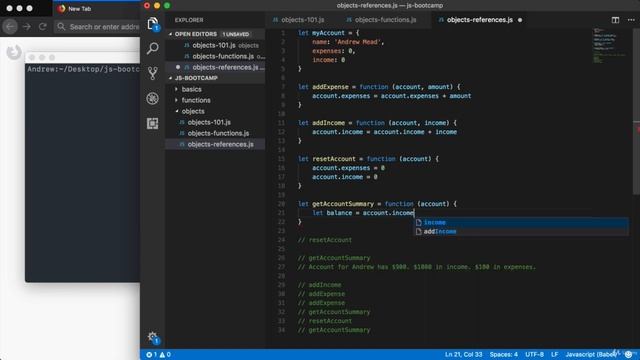Click the Firefox forward arrow button
Screen dimensions: 640x360
pyautogui.click(x=27, y=27)
